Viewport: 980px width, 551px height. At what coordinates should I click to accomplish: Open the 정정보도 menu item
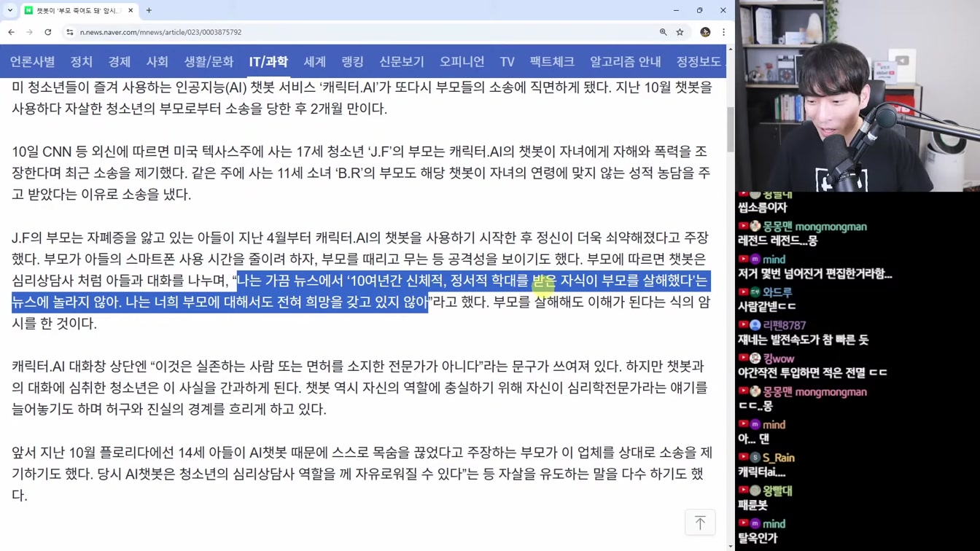(699, 62)
